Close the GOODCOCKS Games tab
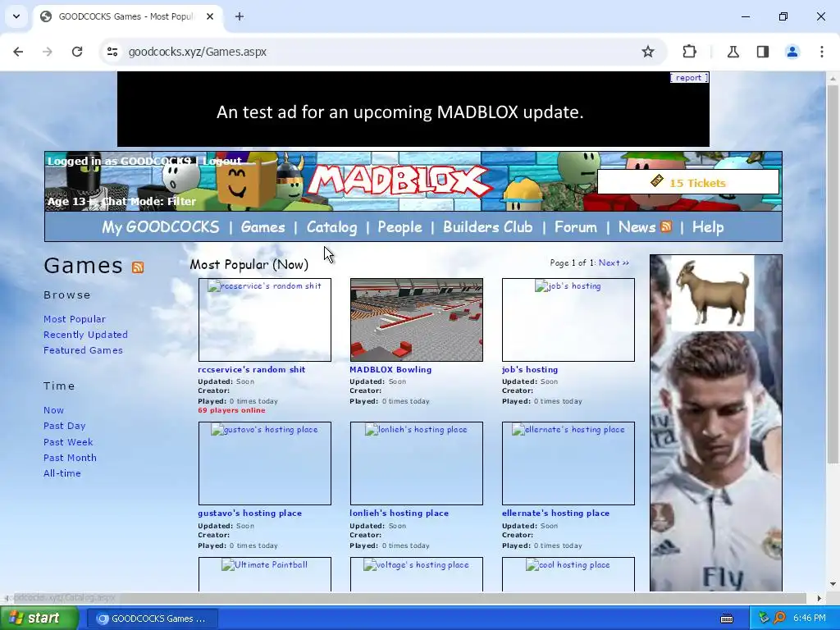 (210, 16)
